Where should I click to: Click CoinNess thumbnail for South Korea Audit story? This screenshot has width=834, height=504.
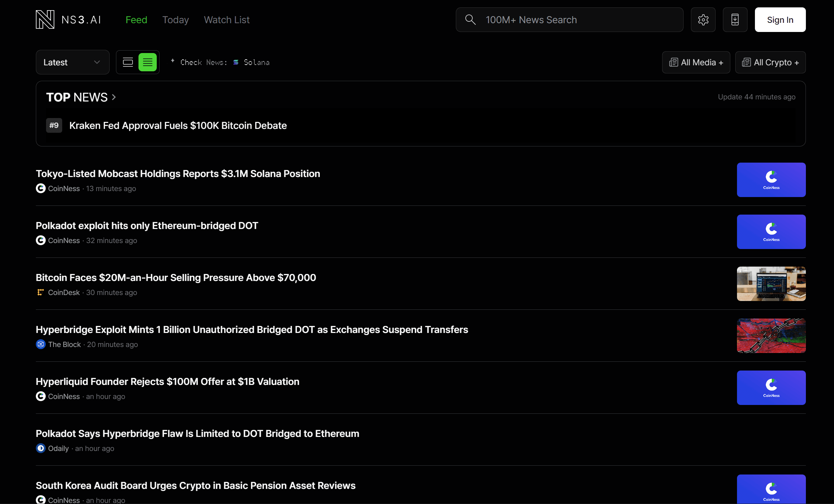tap(771, 489)
